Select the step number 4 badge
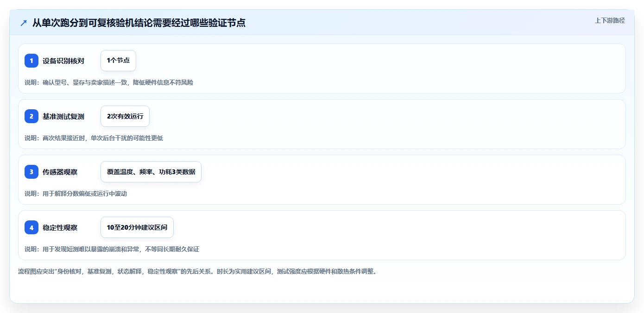The height and width of the screenshot is (313, 644). (x=32, y=227)
